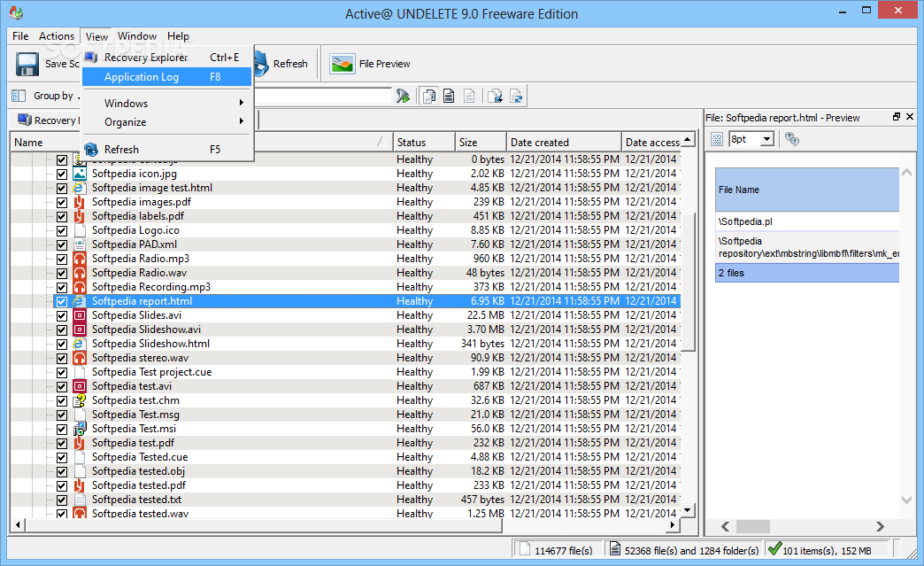Uncheck the Softpedia report.html checkbox
924x566 pixels.
click(x=62, y=301)
